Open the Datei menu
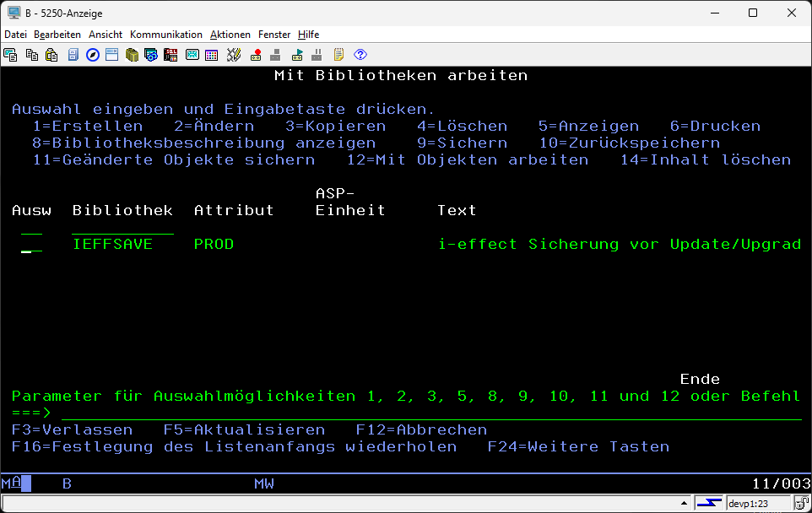812x513 pixels. (15, 35)
